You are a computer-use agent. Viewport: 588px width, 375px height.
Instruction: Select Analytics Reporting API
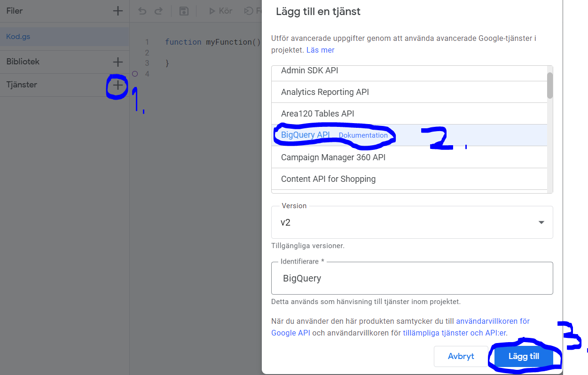(409, 92)
